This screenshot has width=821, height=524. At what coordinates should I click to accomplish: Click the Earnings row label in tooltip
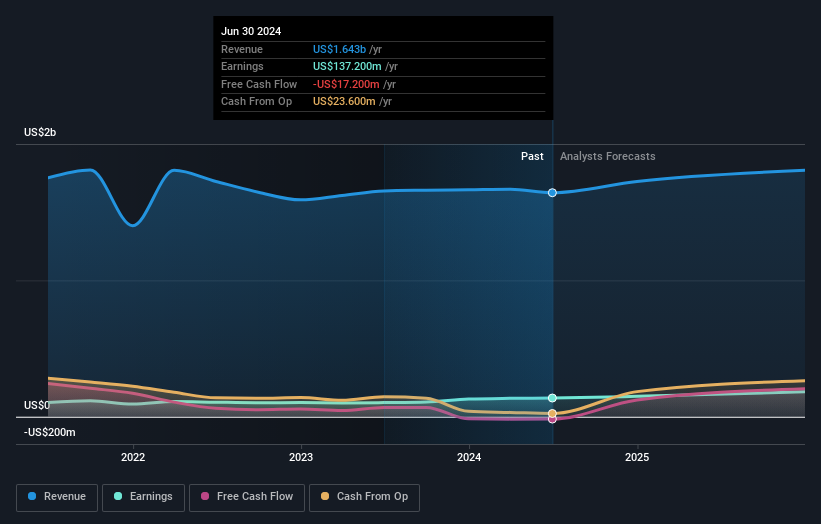(242, 66)
